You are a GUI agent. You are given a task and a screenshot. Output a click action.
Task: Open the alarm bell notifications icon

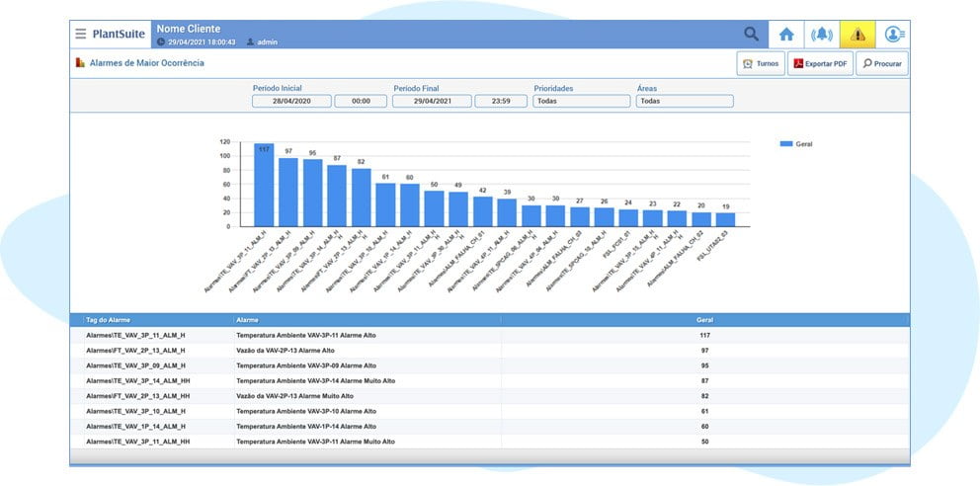822,35
